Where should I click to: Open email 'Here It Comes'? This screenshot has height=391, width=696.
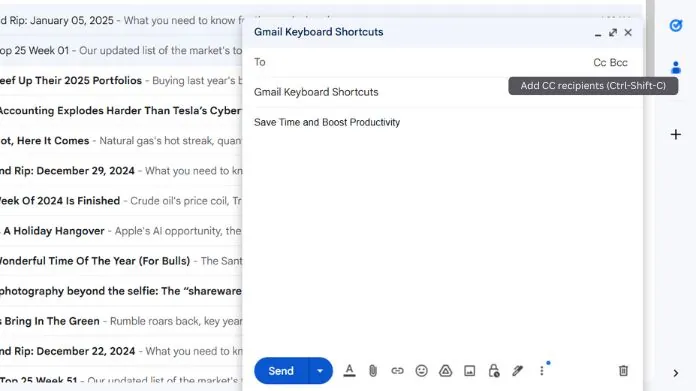pos(121,141)
